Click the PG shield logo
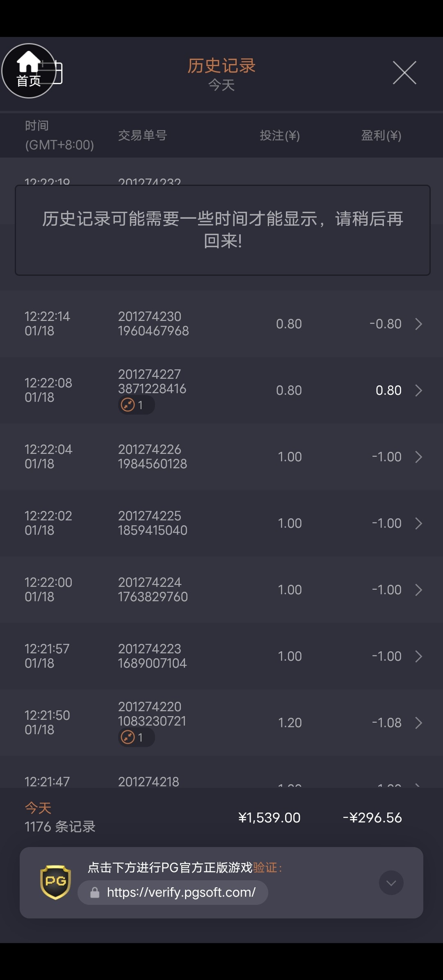 tap(55, 882)
